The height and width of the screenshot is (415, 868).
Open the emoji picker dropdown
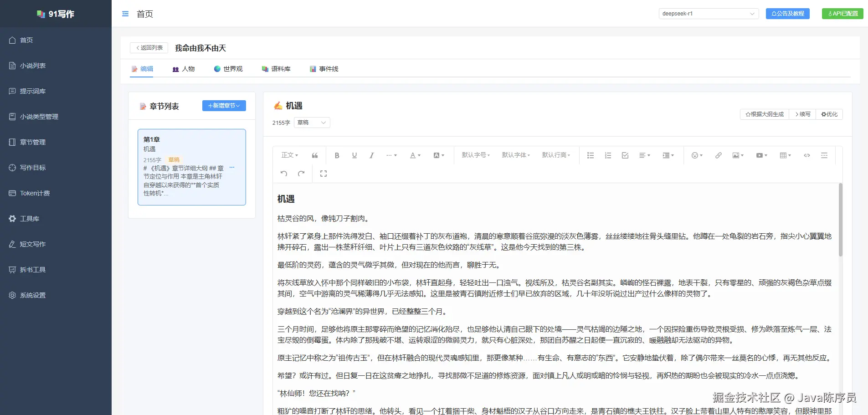[697, 155]
